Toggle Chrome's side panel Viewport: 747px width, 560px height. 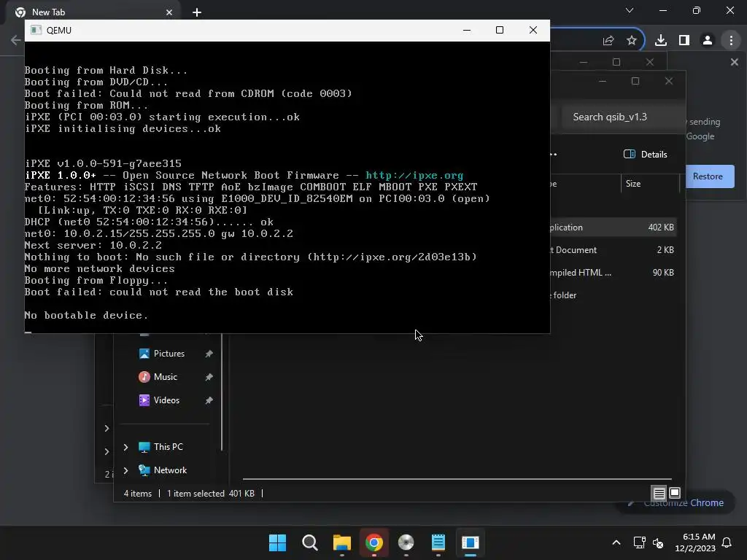coord(684,41)
